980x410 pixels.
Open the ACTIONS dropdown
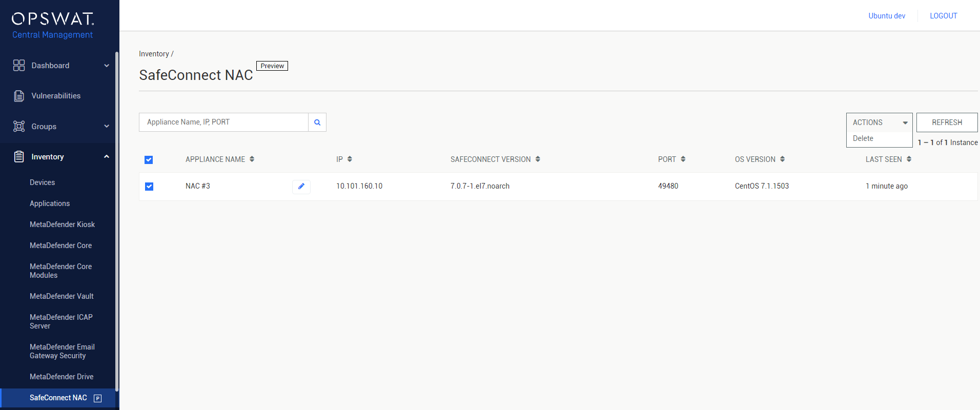(880, 122)
